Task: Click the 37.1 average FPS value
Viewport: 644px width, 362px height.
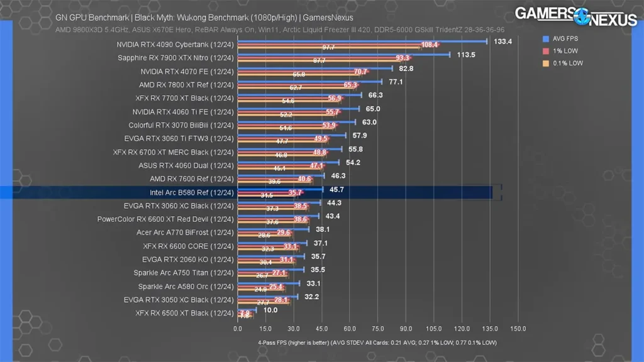Action: tap(321, 243)
